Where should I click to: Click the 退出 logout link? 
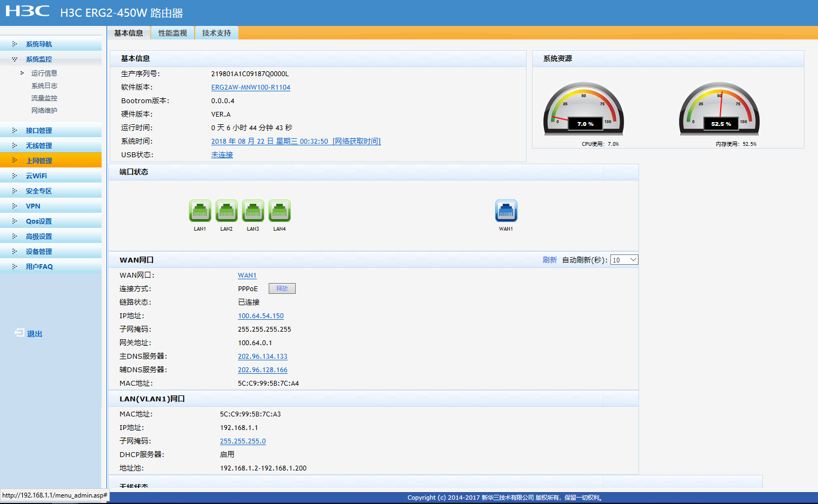pyautogui.click(x=35, y=334)
